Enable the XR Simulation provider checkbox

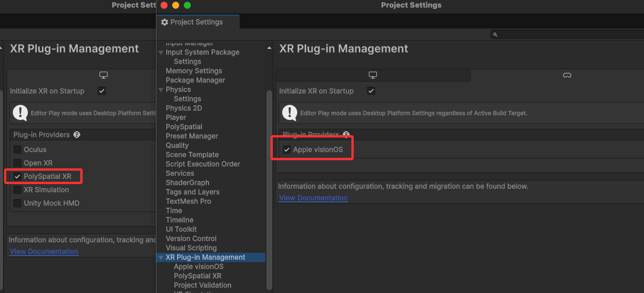click(x=17, y=190)
